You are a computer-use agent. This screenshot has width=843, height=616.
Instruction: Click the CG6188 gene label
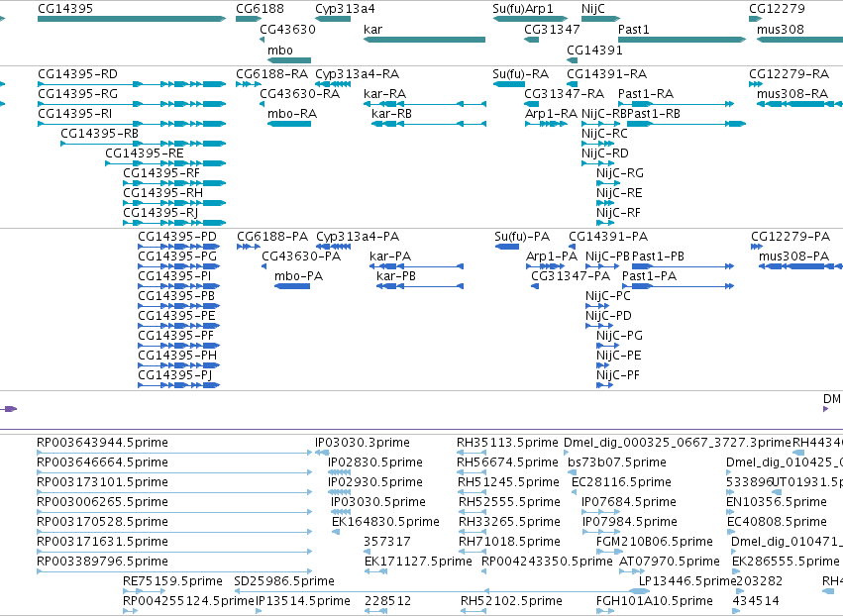(260, 9)
